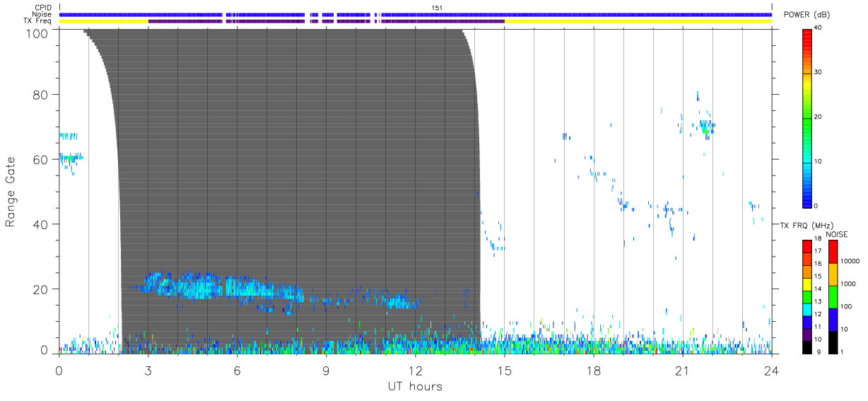Click the CPID value '151'
868x401 pixels.
pos(437,8)
